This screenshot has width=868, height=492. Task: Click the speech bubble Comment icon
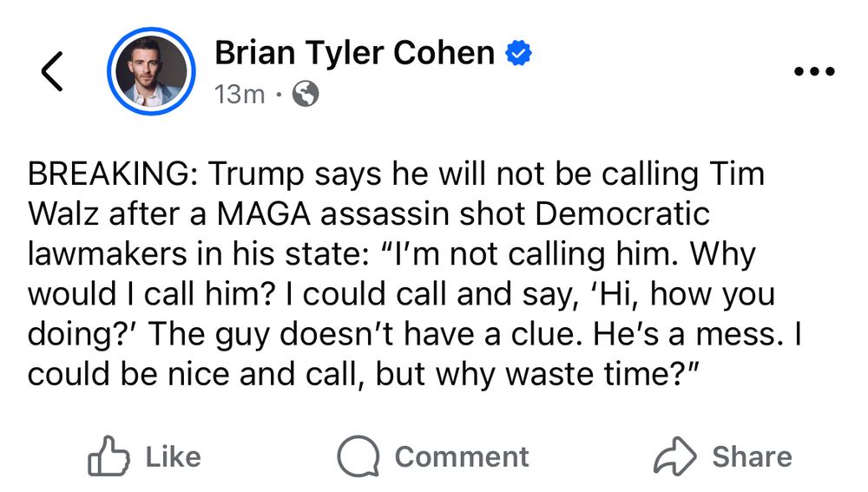click(x=358, y=456)
